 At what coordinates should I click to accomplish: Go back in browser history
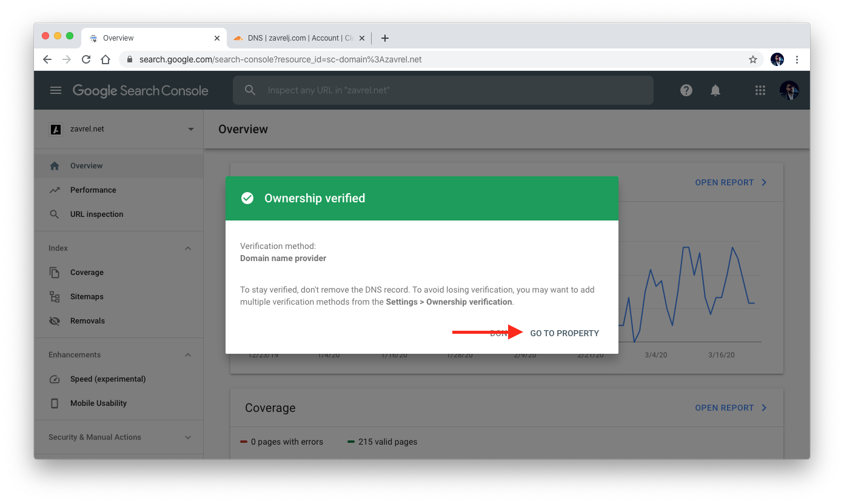(47, 59)
